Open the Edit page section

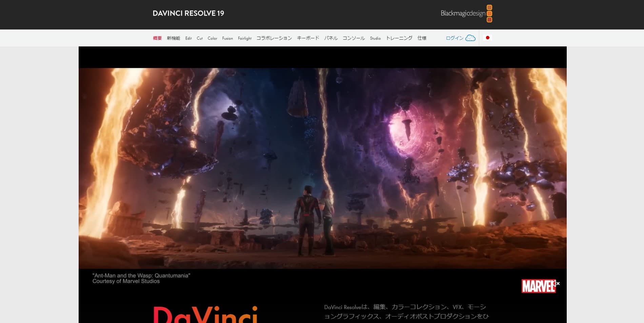tap(188, 38)
